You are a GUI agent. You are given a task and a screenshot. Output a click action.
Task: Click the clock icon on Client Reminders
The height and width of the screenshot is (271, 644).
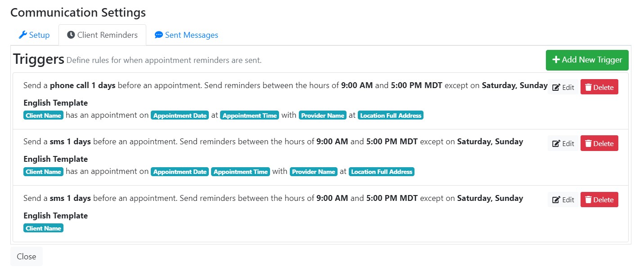click(71, 35)
